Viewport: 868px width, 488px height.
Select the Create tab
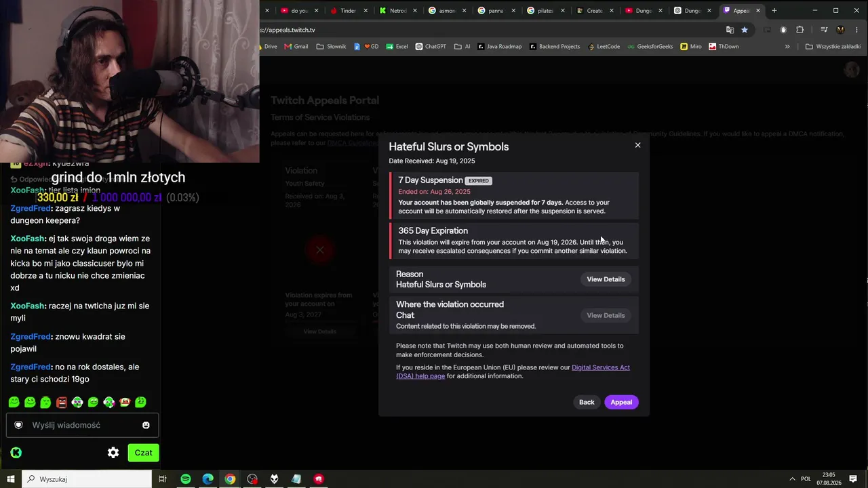(x=594, y=10)
